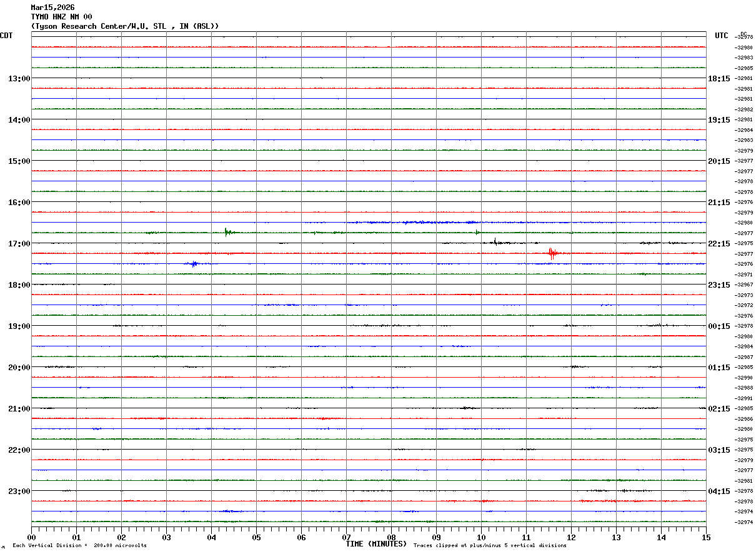
Task: Click the DC offset value -32972
Action: 744,305
